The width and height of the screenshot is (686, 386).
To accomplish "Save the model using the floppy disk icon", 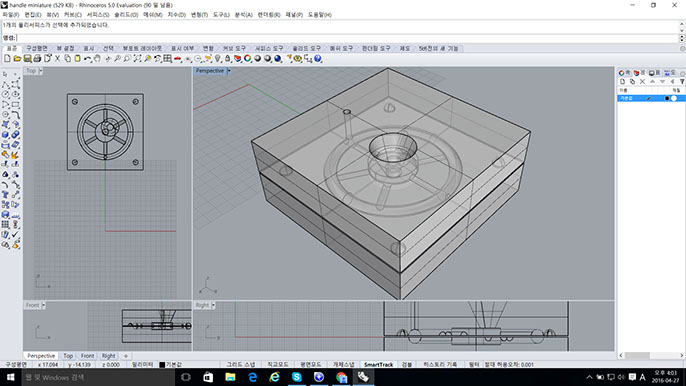I will click(x=27, y=58).
